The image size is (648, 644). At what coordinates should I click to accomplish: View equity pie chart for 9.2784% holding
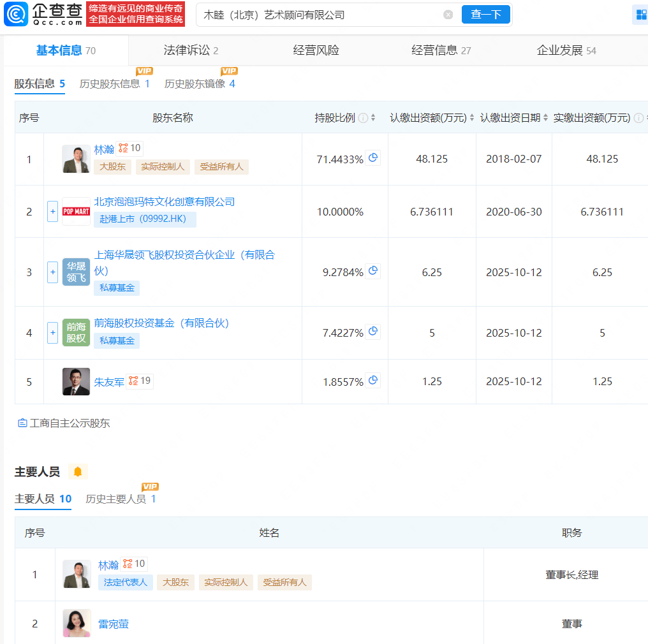click(x=372, y=270)
